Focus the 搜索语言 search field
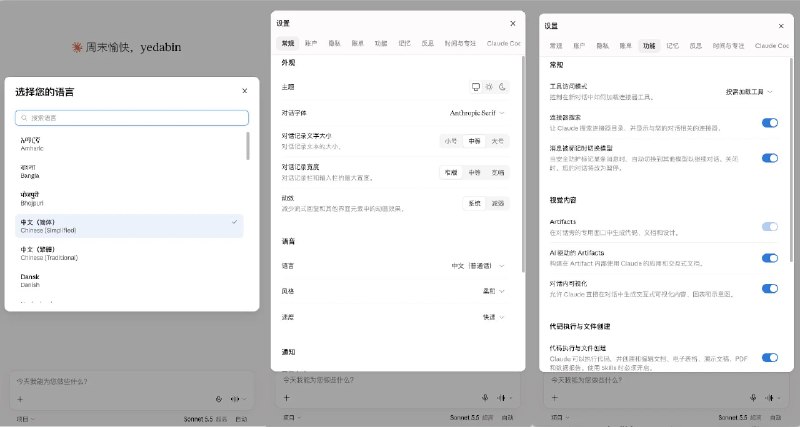The image size is (800, 427). [x=132, y=118]
